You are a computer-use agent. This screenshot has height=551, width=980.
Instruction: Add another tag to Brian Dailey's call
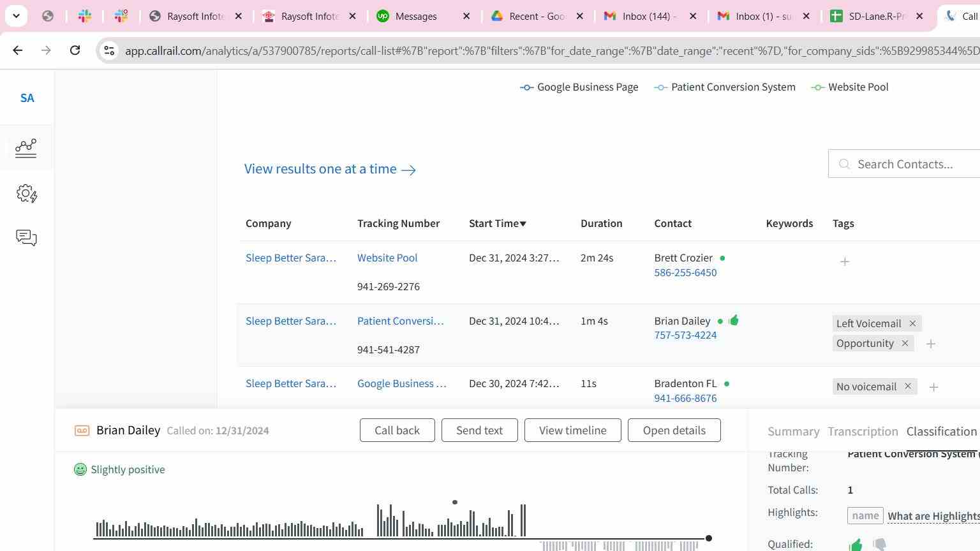931,344
